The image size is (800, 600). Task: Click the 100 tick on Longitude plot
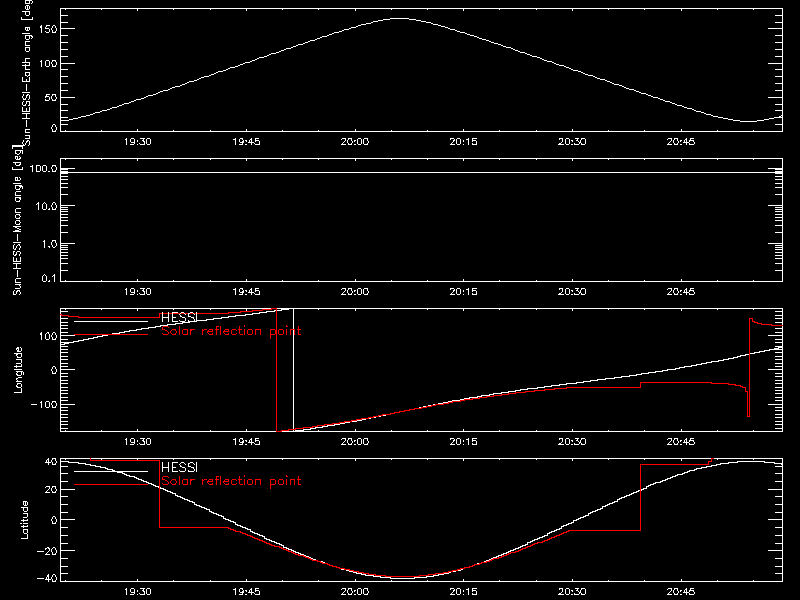pyautogui.click(x=48, y=336)
